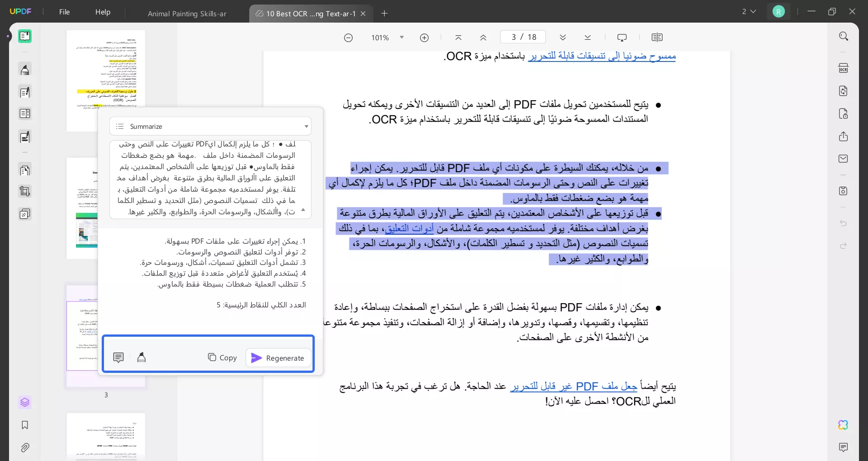Open the user account avatar
The width and height of the screenshot is (868, 461).
(778, 12)
